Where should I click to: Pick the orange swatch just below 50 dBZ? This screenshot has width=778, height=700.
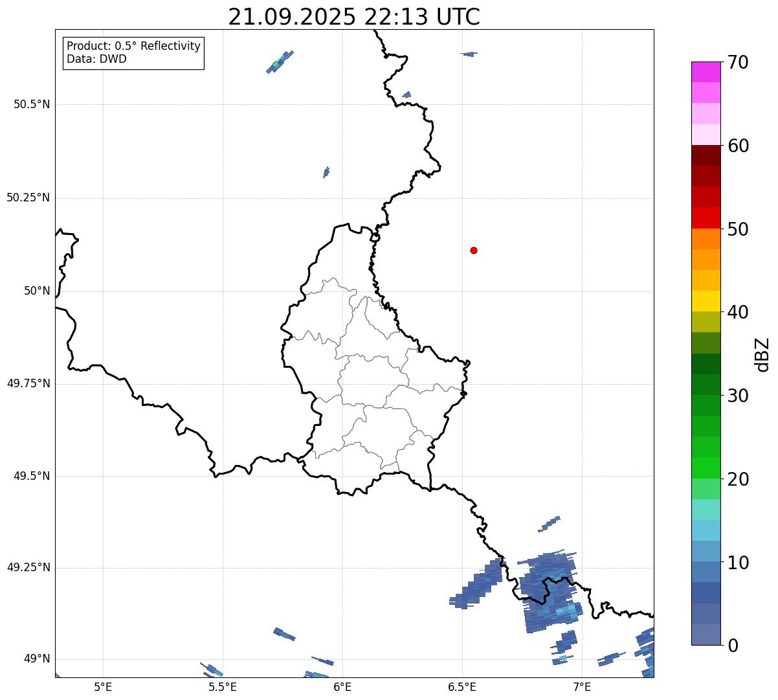coord(706,239)
